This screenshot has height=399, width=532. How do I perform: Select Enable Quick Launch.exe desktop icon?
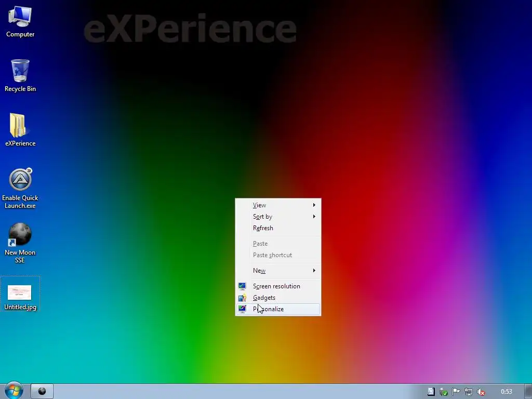point(20,189)
